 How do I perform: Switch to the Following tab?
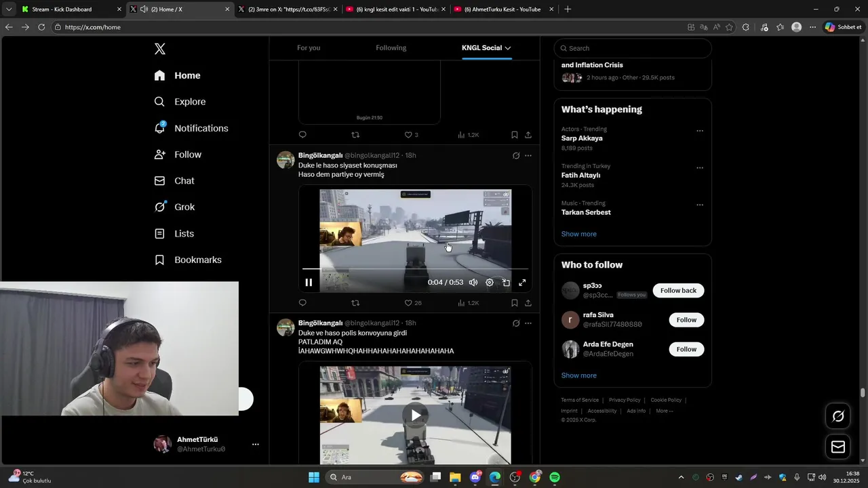[x=391, y=48]
